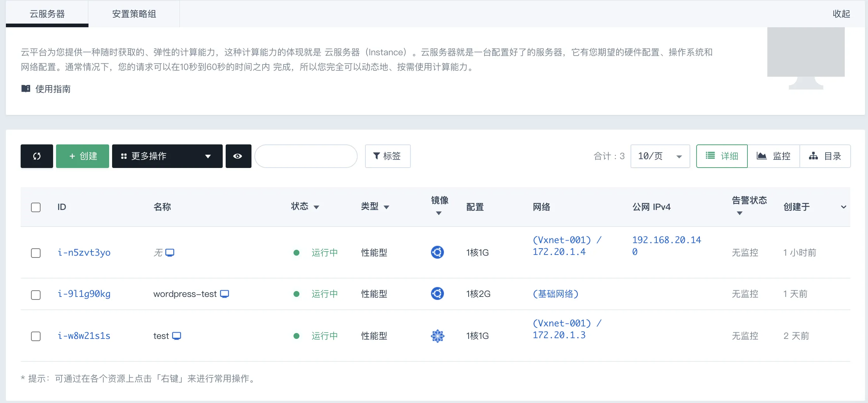This screenshot has width=868, height=403.
Task: Open the 10/页 page size dropdown
Action: coord(660,156)
